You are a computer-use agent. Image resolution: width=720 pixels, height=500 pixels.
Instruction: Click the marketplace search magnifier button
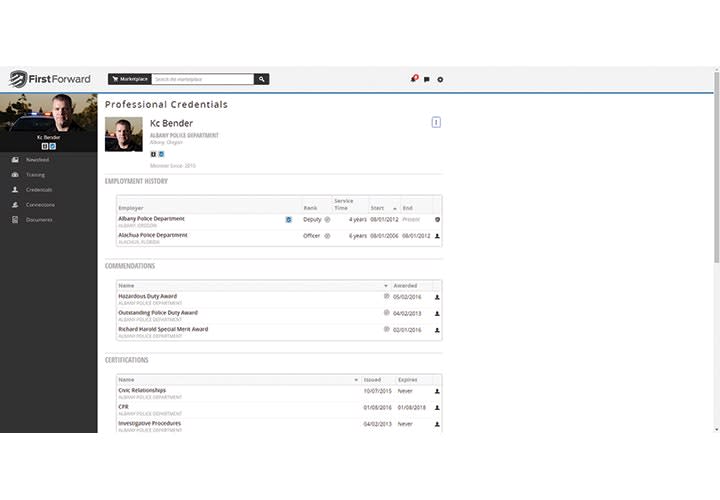[x=261, y=78]
